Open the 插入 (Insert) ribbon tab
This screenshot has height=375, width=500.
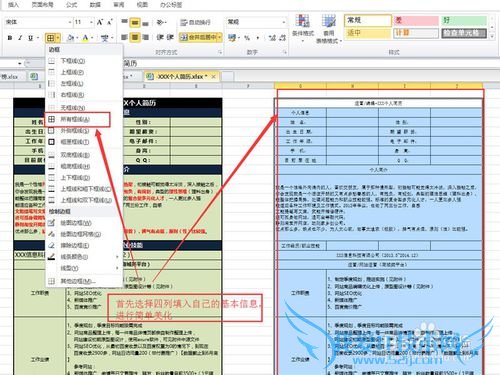pos(13,5)
